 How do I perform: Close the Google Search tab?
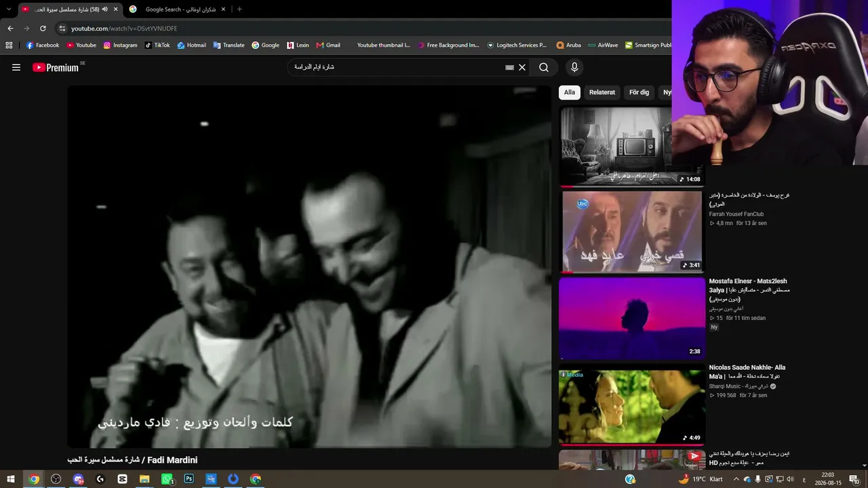click(223, 9)
